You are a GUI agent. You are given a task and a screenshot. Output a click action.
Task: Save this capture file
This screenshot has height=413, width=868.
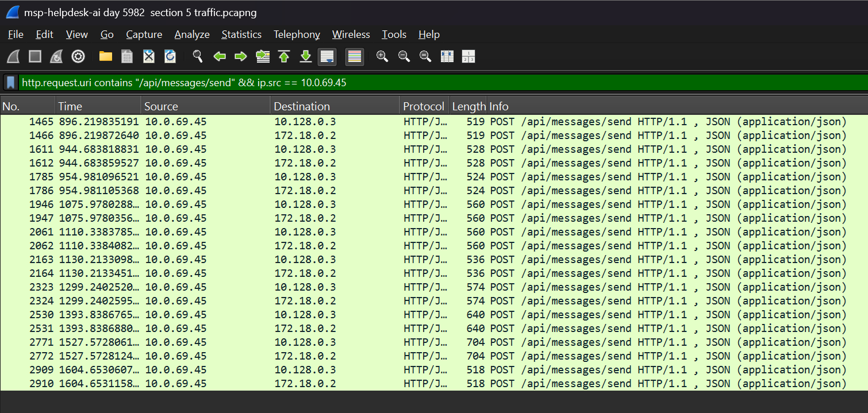[x=126, y=56]
